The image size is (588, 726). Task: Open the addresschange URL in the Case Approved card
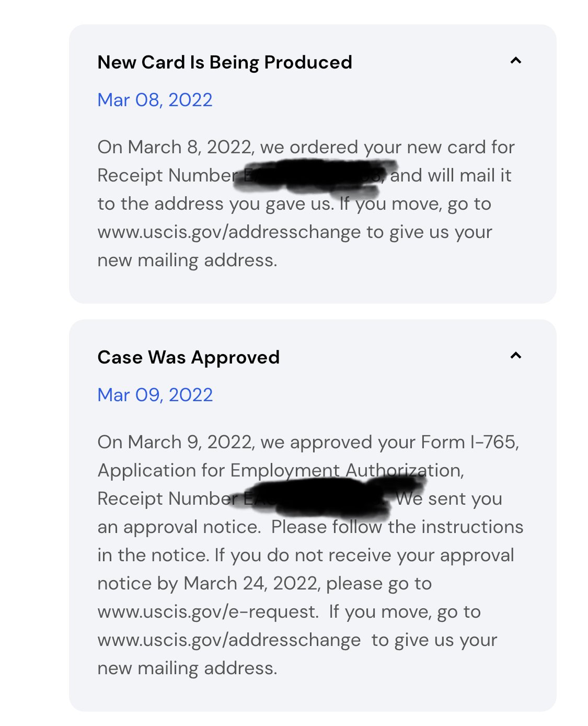(x=229, y=640)
